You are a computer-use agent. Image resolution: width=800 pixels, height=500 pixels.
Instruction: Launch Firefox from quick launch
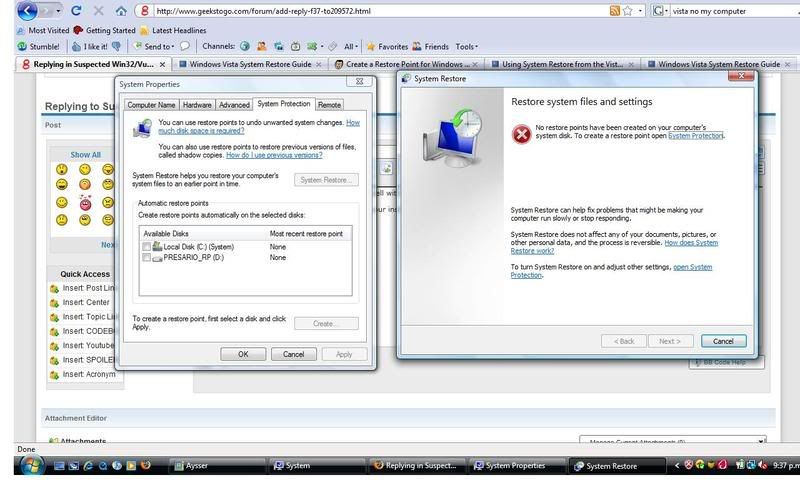point(145,465)
